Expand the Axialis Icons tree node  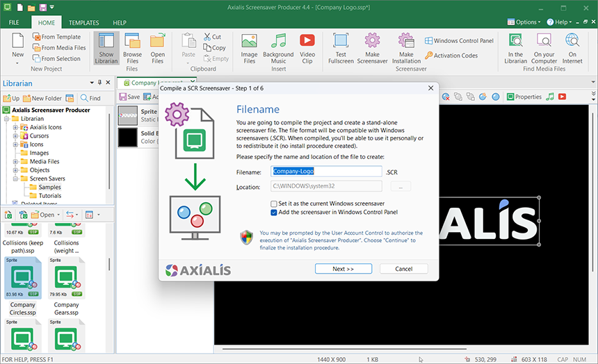(x=15, y=127)
